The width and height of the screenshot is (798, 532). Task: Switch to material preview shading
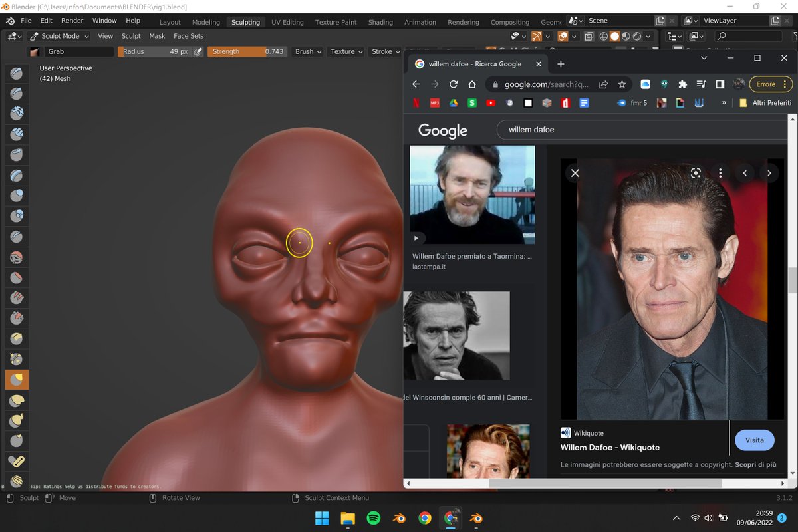626,36
